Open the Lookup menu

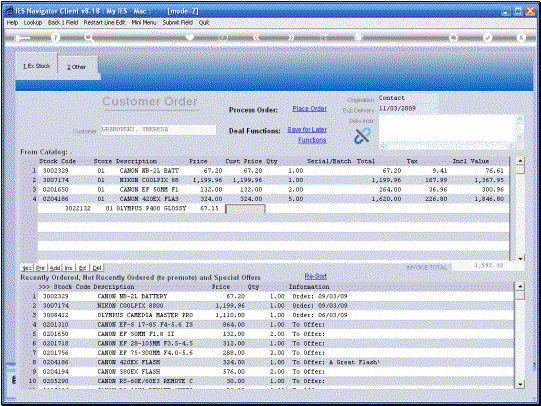point(33,22)
